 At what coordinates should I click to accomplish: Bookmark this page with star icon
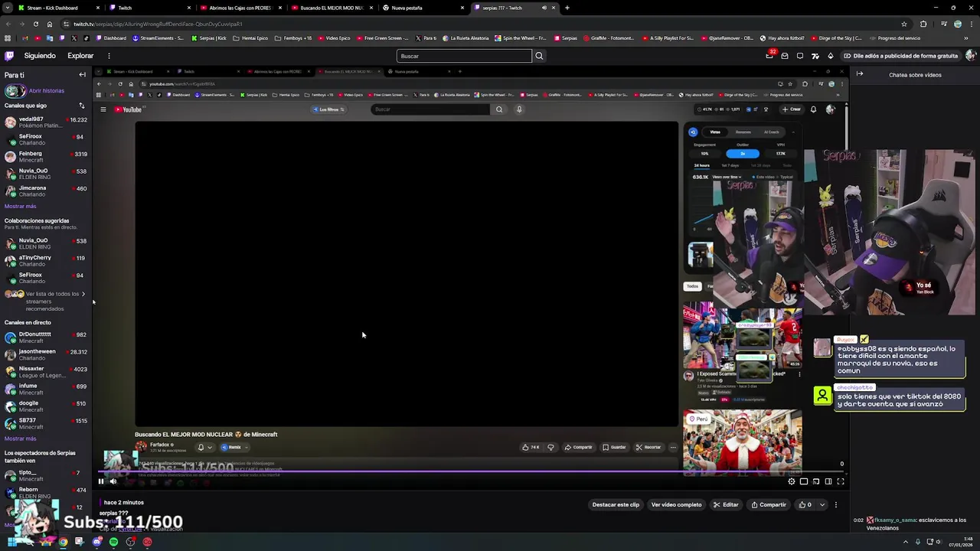(x=904, y=24)
